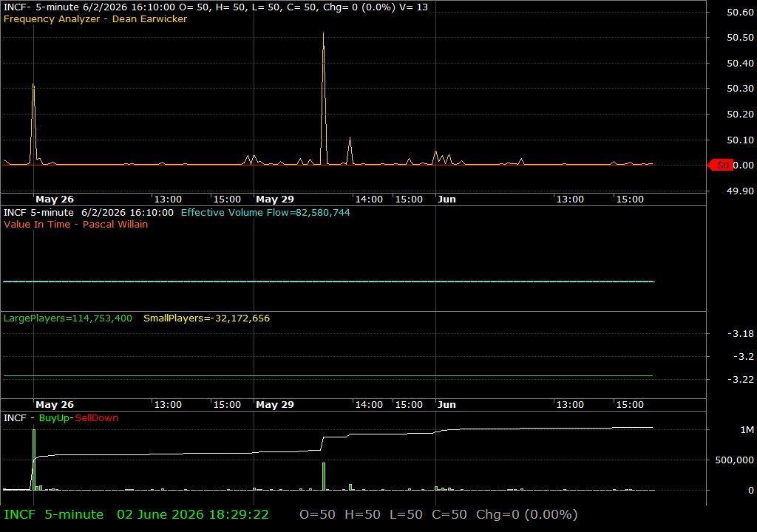Click the green BuyUp legend label
Viewport: 757px width, 532px height.
pyautogui.click(x=54, y=418)
